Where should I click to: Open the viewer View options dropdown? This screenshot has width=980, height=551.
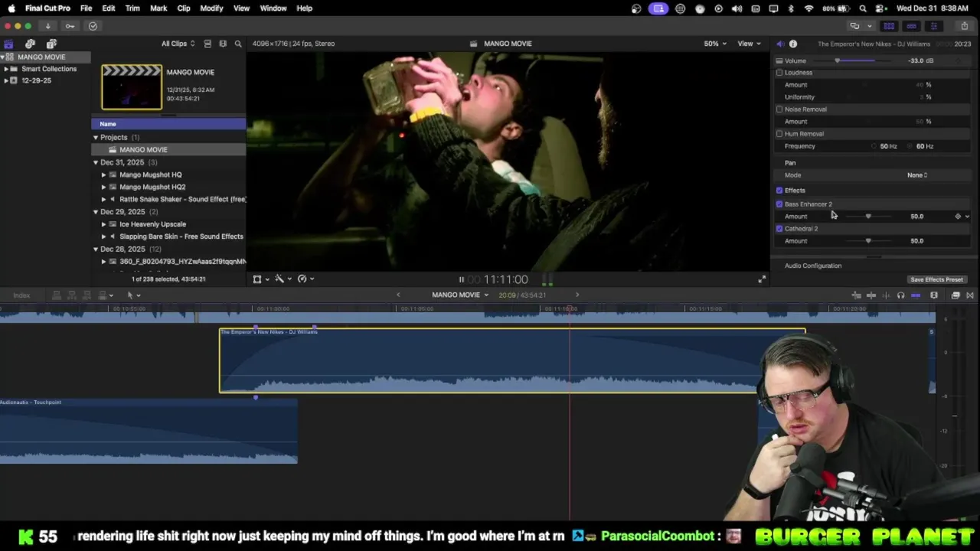click(748, 44)
